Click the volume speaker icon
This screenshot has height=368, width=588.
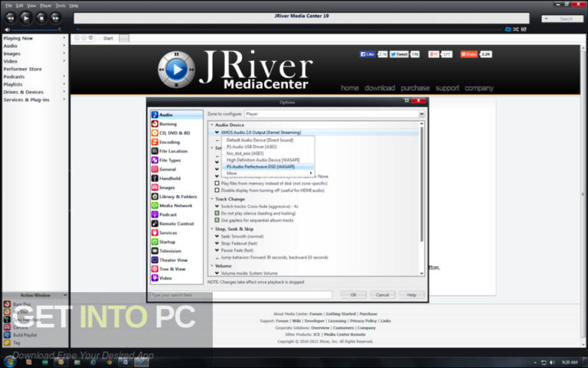click(x=7, y=29)
